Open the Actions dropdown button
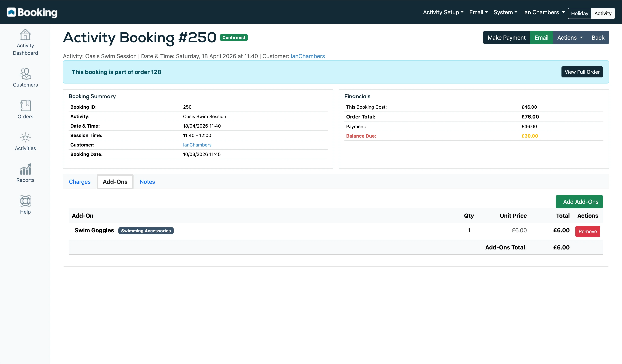 (570, 37)
